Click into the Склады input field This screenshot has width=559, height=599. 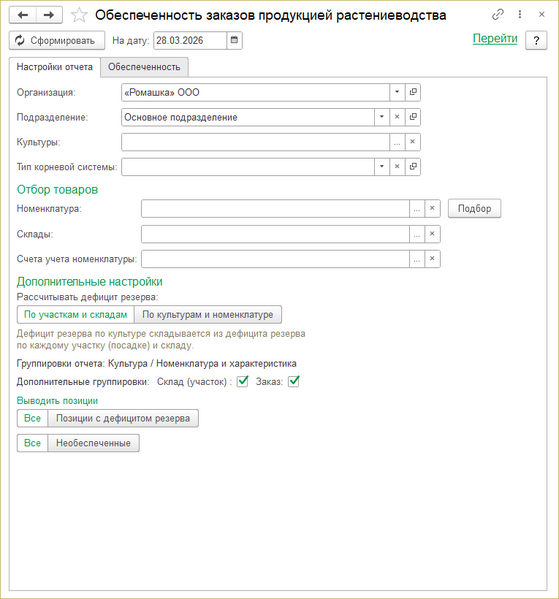(x=275, y=234)
